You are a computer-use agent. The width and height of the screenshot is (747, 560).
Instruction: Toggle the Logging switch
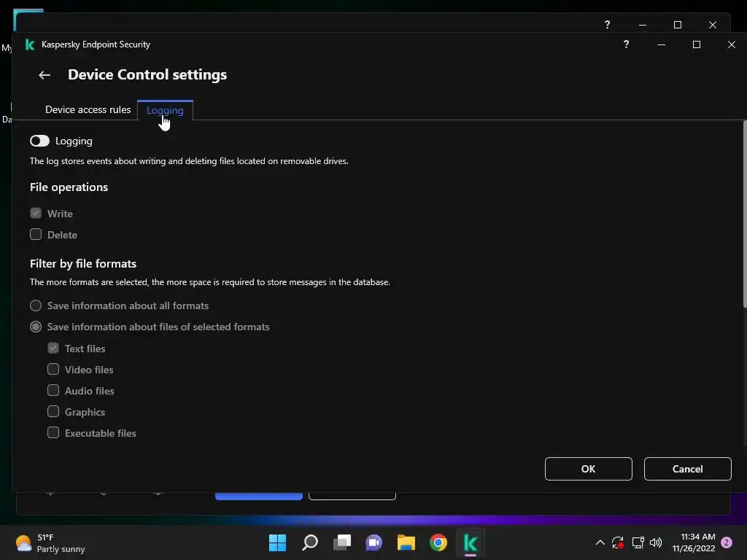point(39,141)
